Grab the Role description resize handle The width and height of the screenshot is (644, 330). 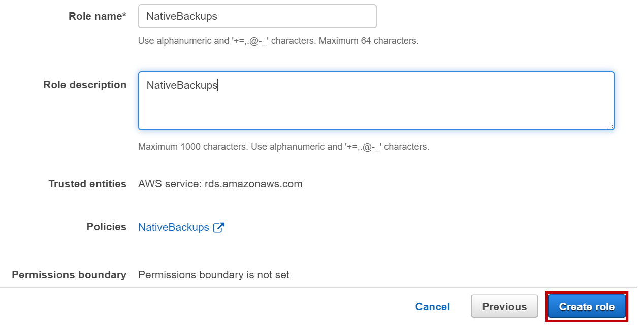[610, 126]
